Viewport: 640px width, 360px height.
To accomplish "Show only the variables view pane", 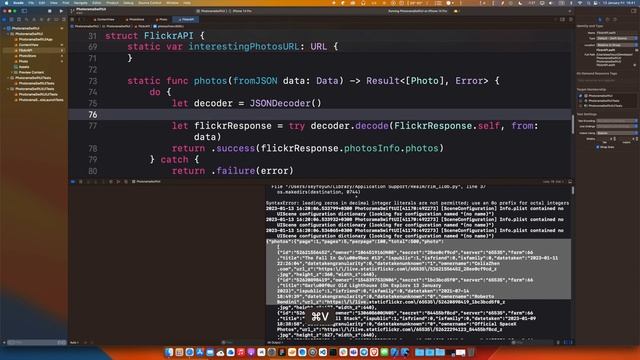I will (565, 342).
